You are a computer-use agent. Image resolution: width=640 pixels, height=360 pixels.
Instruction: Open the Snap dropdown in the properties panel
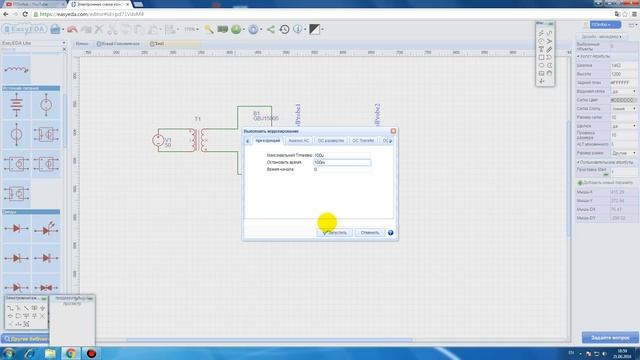(624, 126)
